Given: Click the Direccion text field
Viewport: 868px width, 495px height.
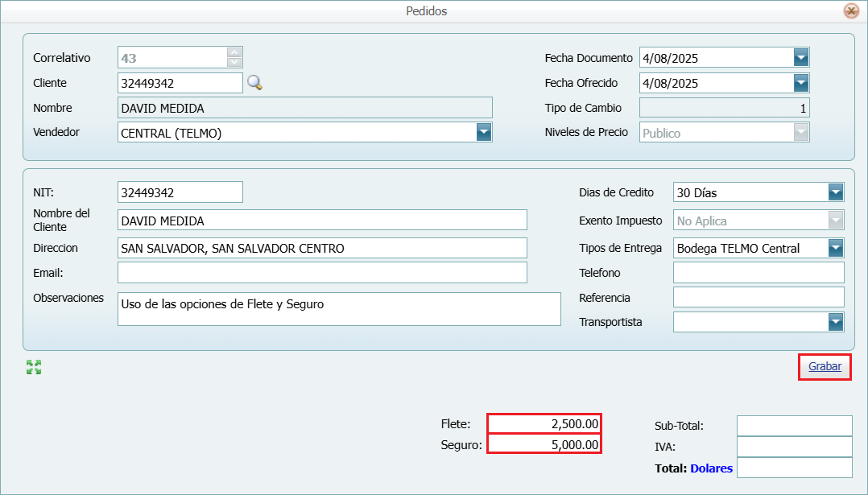Looking at the screenshot, I should (322, 248).
